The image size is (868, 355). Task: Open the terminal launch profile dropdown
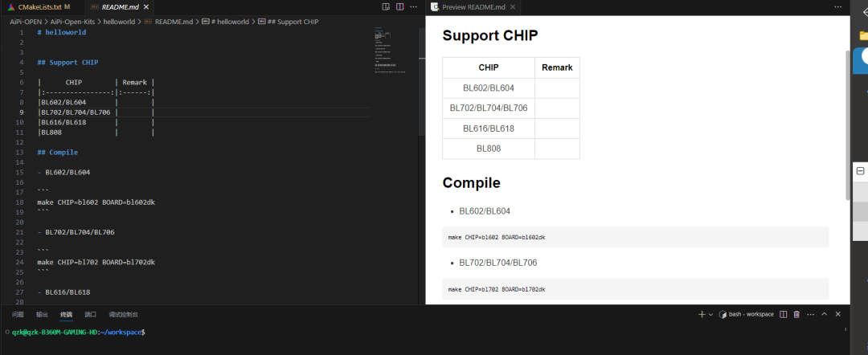pyautogui.click(x=710, y=314)
